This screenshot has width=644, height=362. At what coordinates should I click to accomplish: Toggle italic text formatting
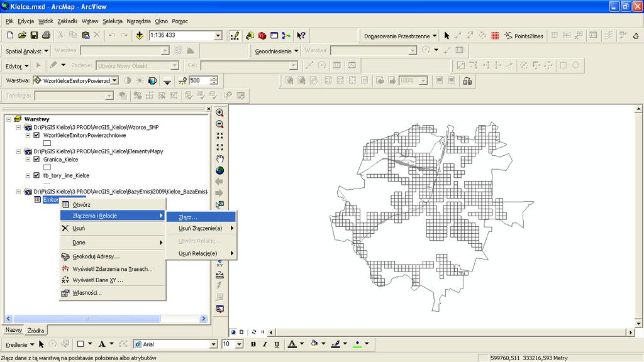265,344
